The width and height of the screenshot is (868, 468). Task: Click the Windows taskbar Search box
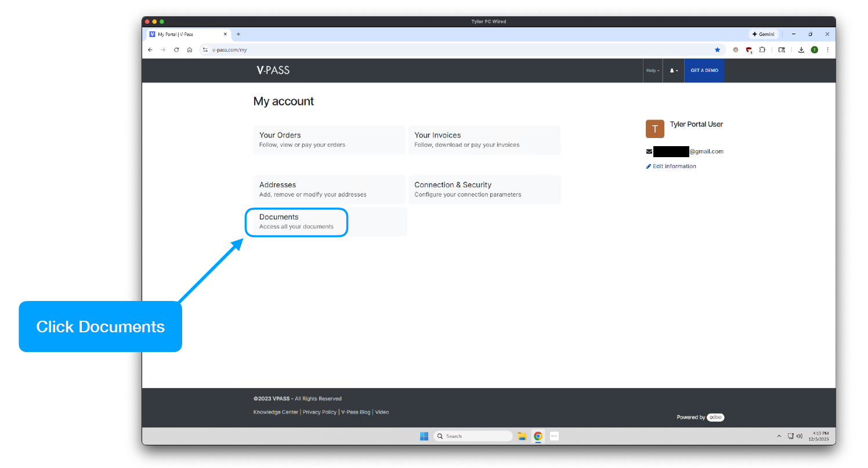(473, 436)
